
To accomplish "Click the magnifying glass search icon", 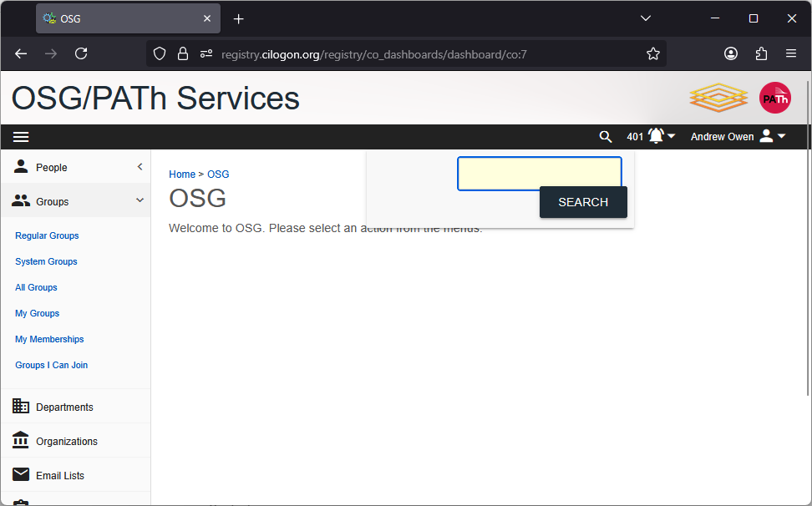I will tap(606, 136).
